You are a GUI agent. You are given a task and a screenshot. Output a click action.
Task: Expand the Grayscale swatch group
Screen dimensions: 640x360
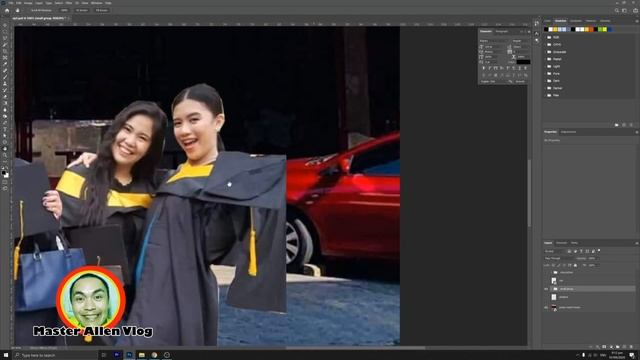tap(546, 52)
